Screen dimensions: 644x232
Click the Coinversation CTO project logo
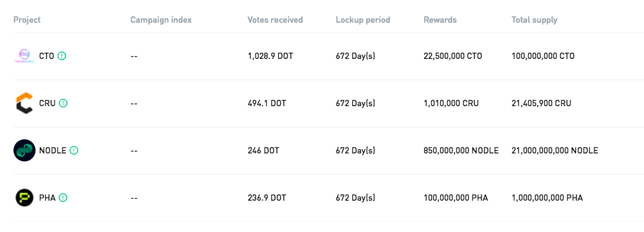[25, 56]
